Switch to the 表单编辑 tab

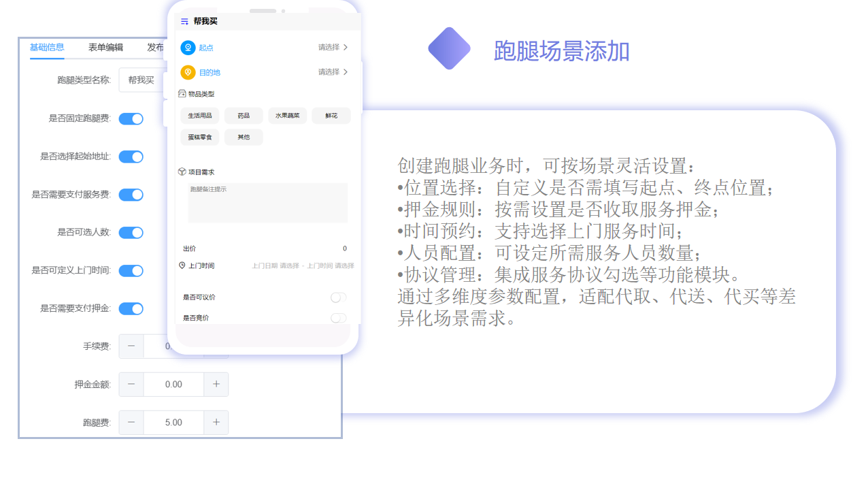pos(105,48)
